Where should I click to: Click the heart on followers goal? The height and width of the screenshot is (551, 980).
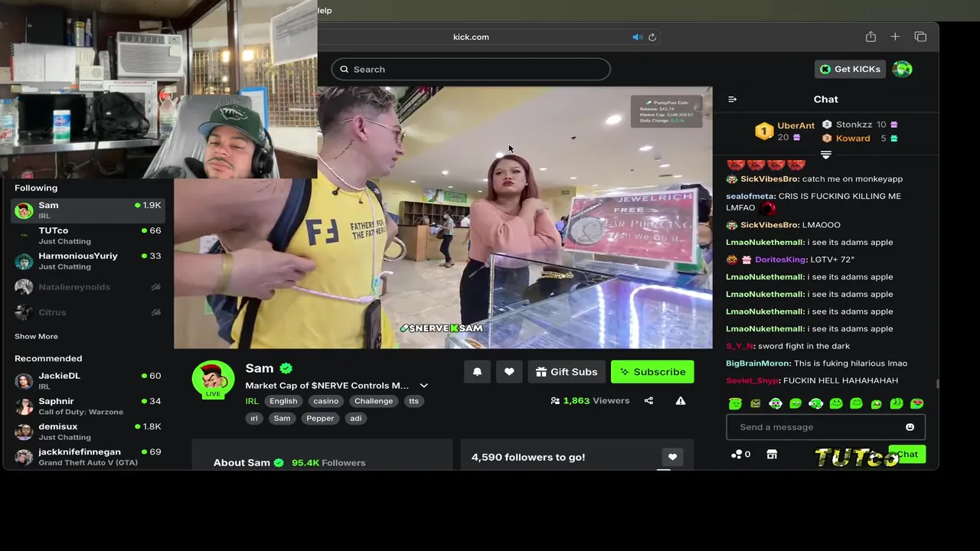(672, 457)
